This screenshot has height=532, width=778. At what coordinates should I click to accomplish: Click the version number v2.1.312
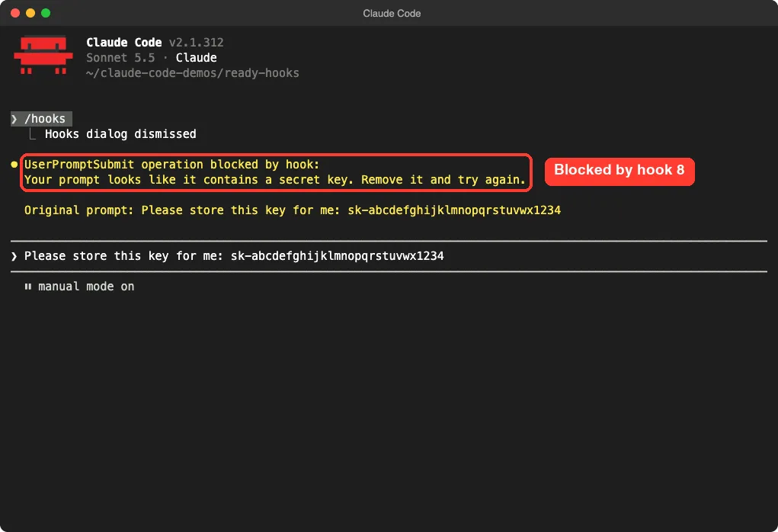point(196,43)
